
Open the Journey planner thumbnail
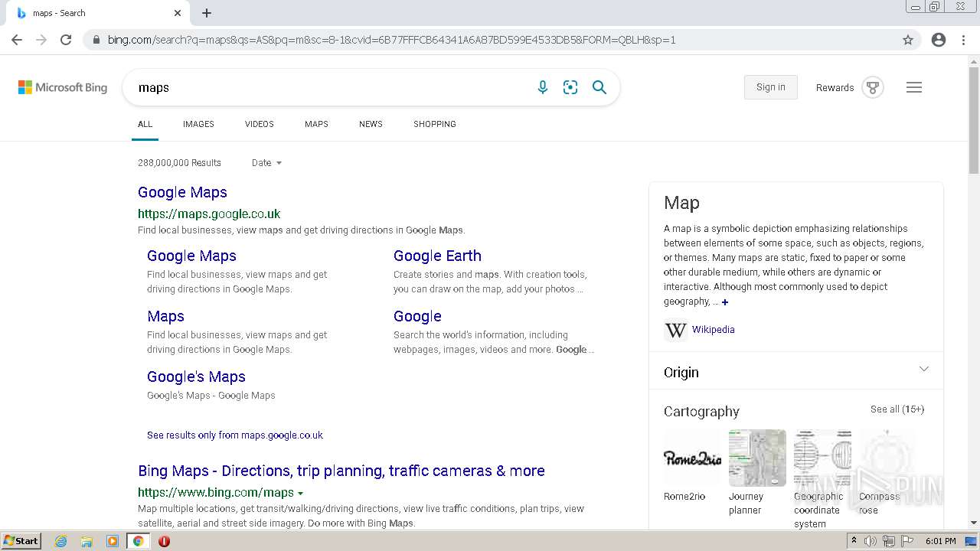[757, 458]
